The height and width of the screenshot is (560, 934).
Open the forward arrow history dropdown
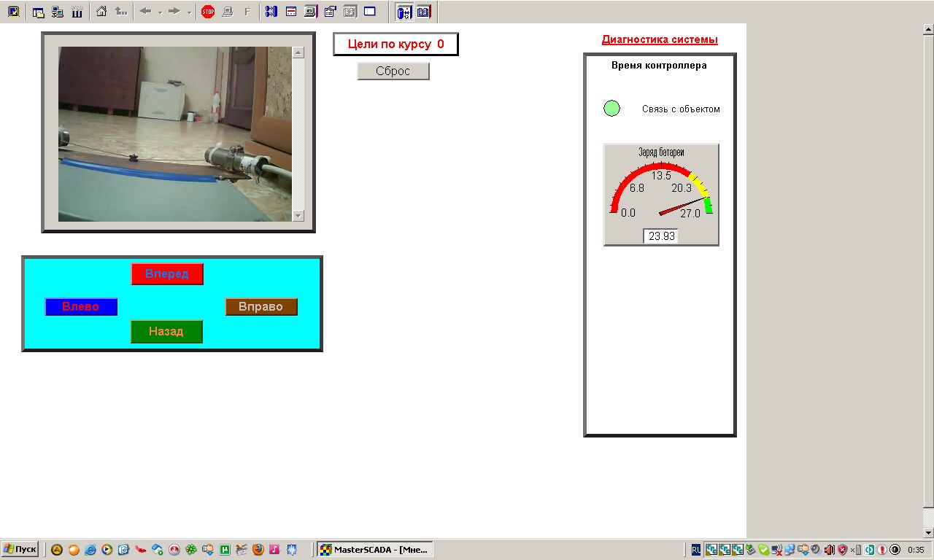(189, 12)
